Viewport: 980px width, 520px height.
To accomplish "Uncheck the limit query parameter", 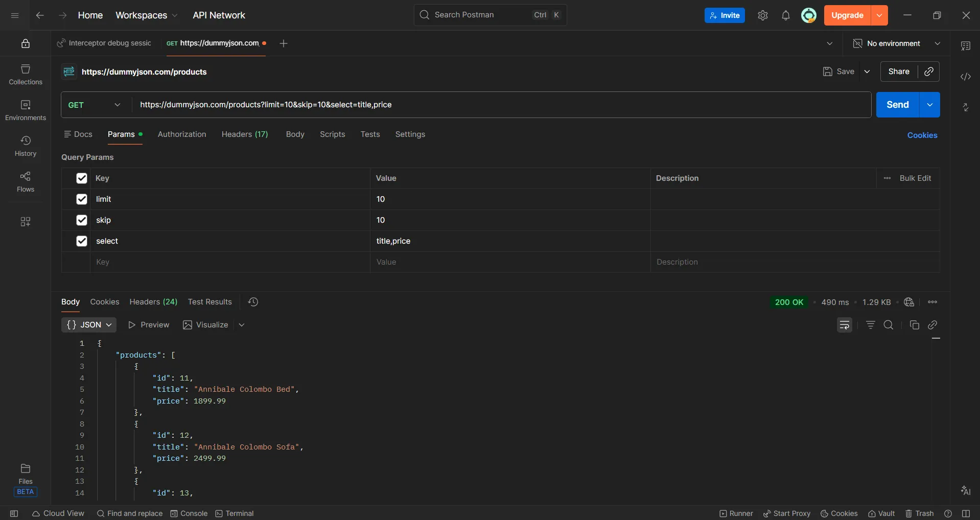I will point(82,199).
